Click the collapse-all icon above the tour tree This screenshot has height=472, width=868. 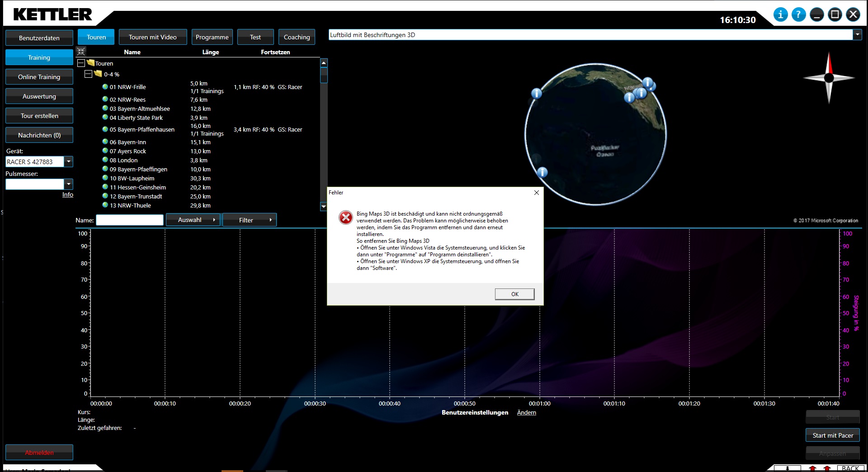[x=81, y=52]
